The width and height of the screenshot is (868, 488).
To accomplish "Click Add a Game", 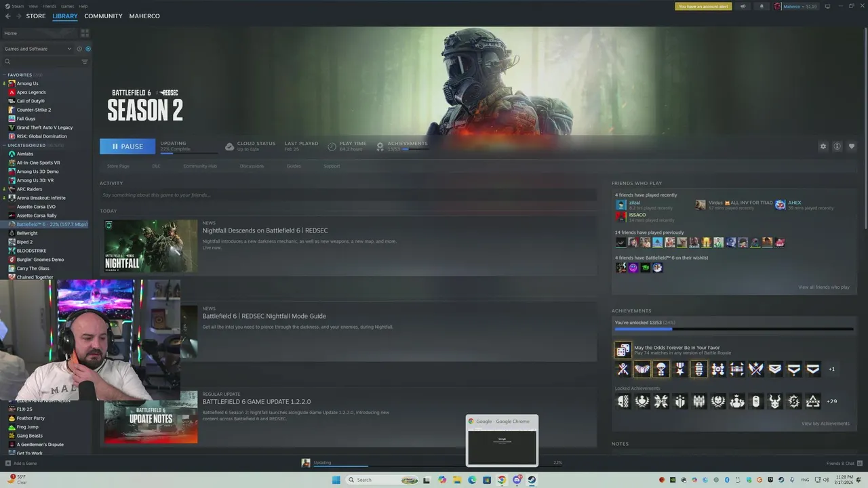I will pos(21,464).
